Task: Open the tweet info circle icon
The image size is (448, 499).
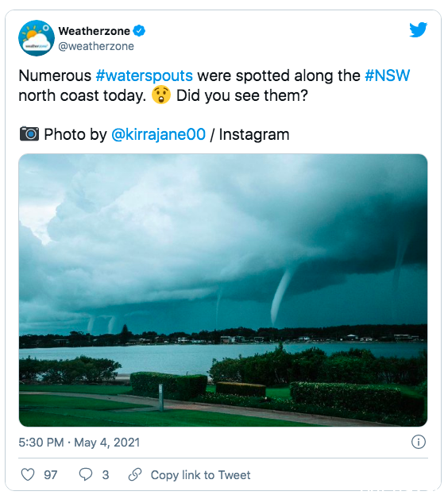Action: tap(418, 442)
